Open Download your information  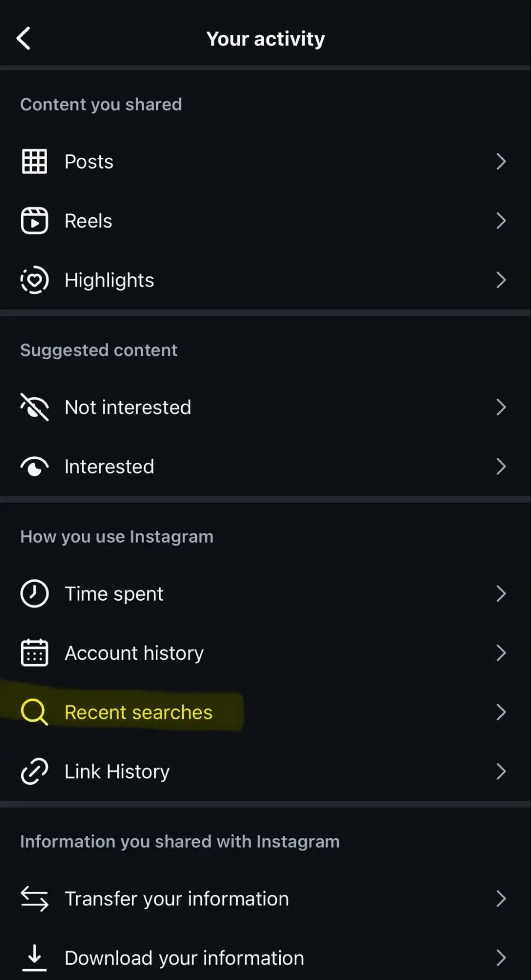tap(184, 958)
